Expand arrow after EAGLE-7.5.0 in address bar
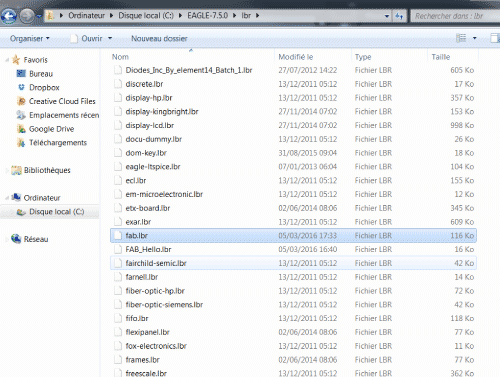500x377 pixels. [x=234, y=15]
